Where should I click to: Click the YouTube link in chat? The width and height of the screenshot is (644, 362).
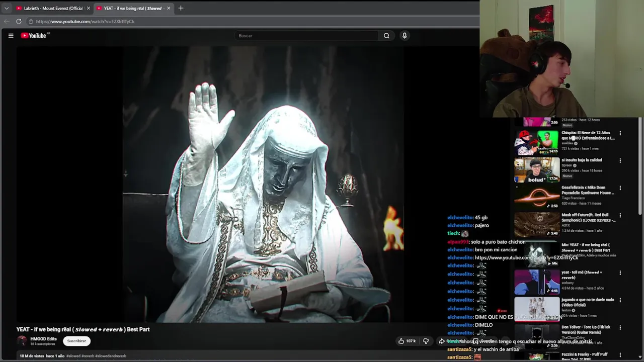click(526, 258)
